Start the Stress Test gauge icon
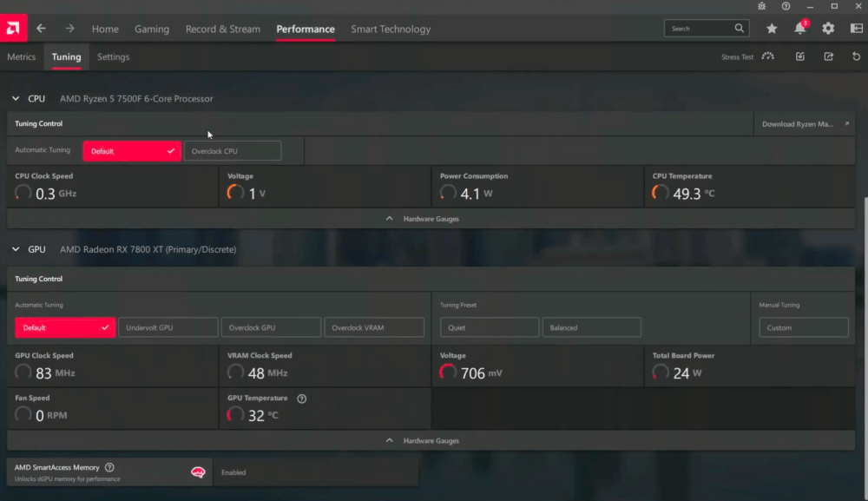Screen dimensions: 868x501 pos(768,56)
